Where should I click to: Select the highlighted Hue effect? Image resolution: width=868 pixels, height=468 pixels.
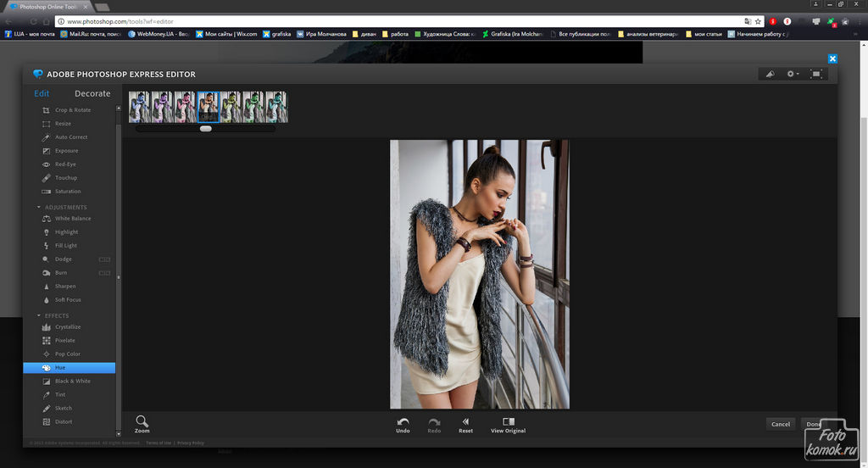point(70,368)
